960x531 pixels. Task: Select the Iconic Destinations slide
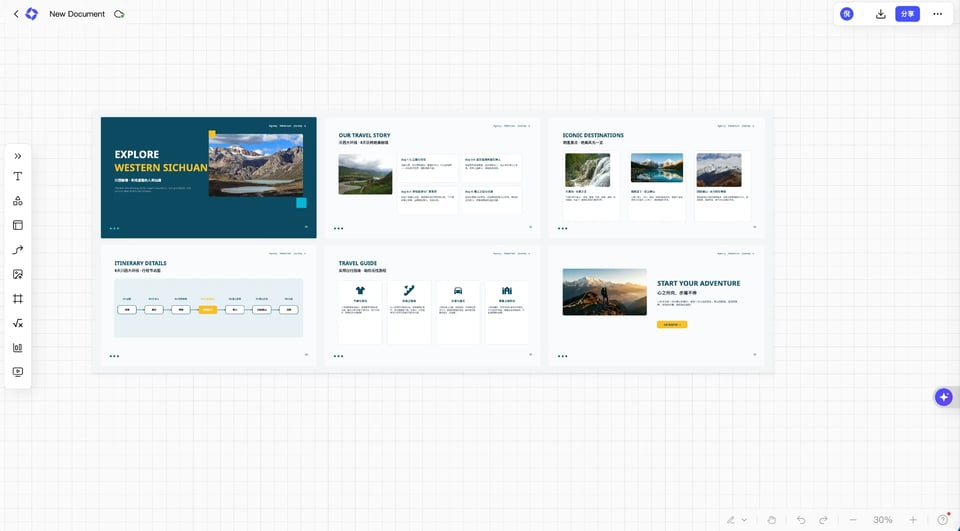click(x=657, y=178)
